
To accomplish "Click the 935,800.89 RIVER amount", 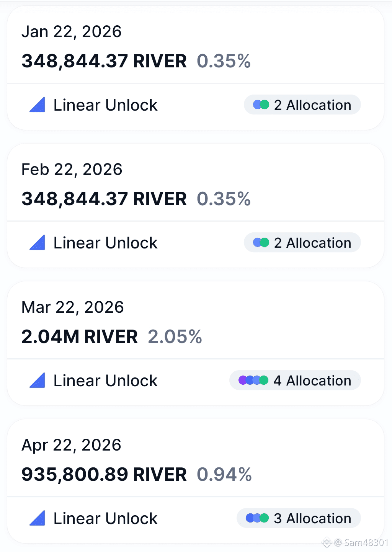I will coord(104,475).
